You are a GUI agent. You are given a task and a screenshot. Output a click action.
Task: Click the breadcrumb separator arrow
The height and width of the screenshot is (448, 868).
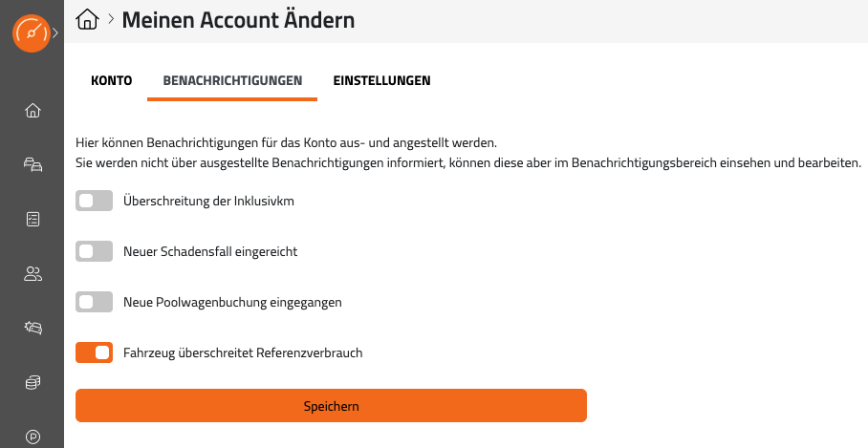click(x=111, y=19)
